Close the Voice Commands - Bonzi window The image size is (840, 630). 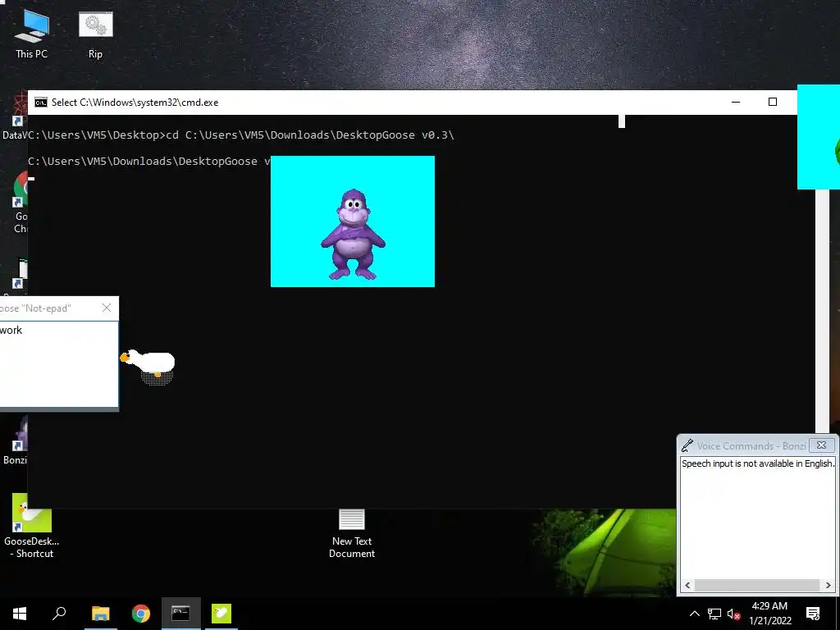pos(821,445)
